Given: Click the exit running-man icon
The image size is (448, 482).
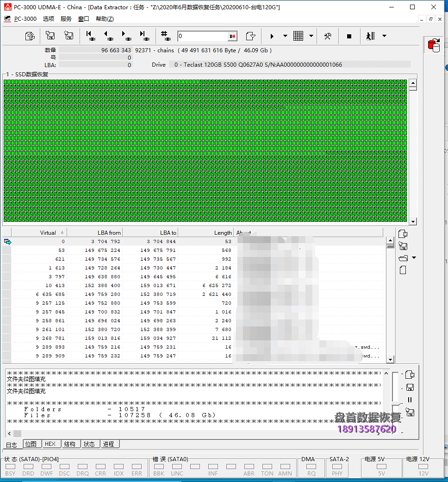Looking at the screenshot, I should [371, 36].
